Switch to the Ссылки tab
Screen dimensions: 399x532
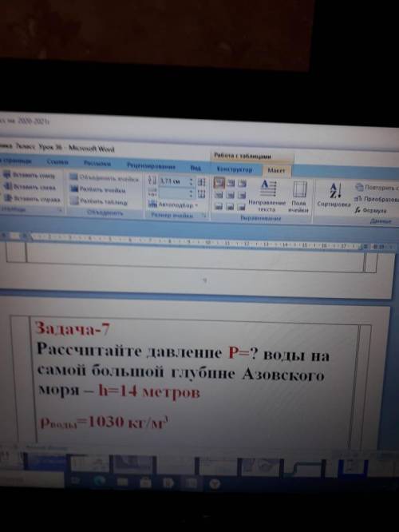tap(57, 162)
